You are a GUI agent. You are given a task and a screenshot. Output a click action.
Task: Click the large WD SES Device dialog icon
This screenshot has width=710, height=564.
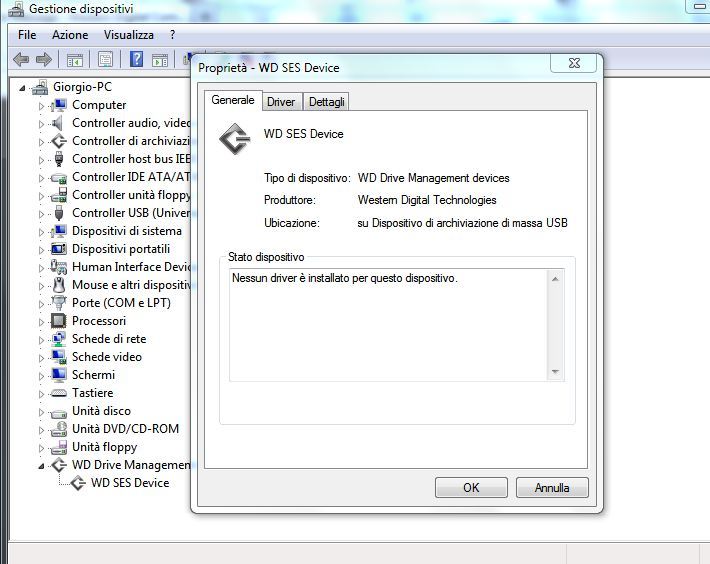click(x=235, y=139)
